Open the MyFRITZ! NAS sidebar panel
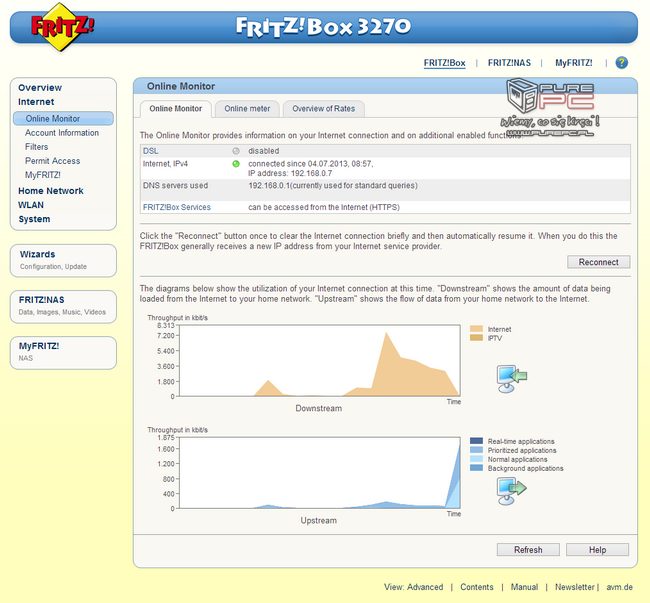This screenshot has width=650, height=603. point(63,353)
